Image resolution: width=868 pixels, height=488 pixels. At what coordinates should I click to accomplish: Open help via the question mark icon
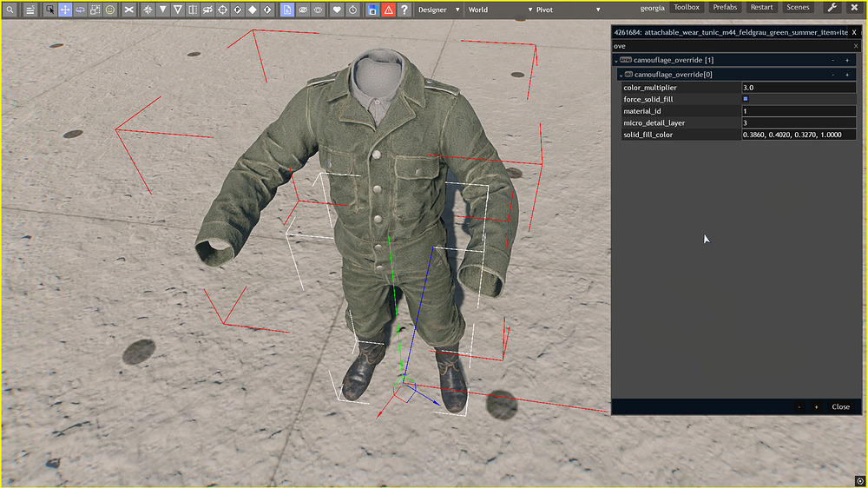[404, 10]
